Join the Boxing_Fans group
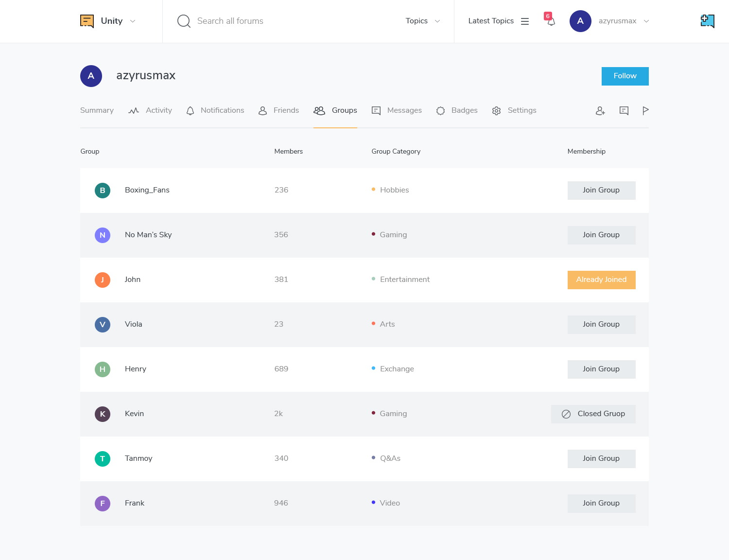This screenshot has width=729, height=560. (602, 191)
